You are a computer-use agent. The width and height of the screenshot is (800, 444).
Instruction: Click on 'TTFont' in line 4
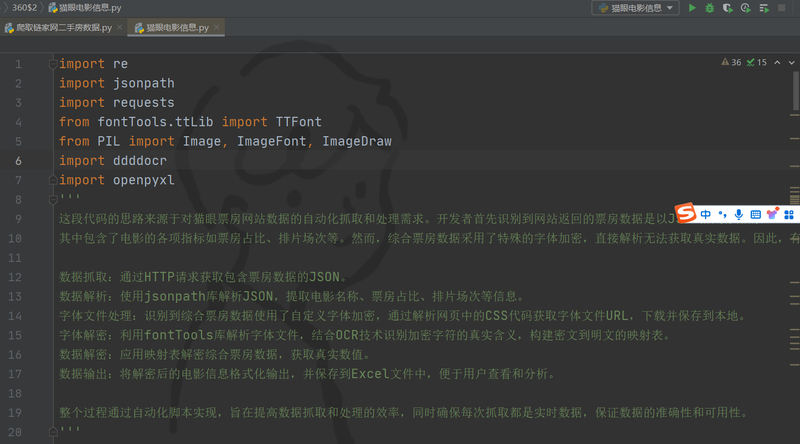[x=298, y=122]
